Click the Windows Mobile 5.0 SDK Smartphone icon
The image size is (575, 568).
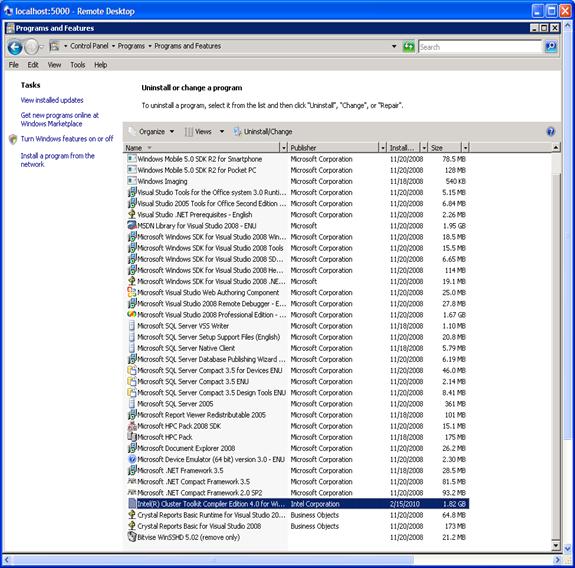coord(132,159)
